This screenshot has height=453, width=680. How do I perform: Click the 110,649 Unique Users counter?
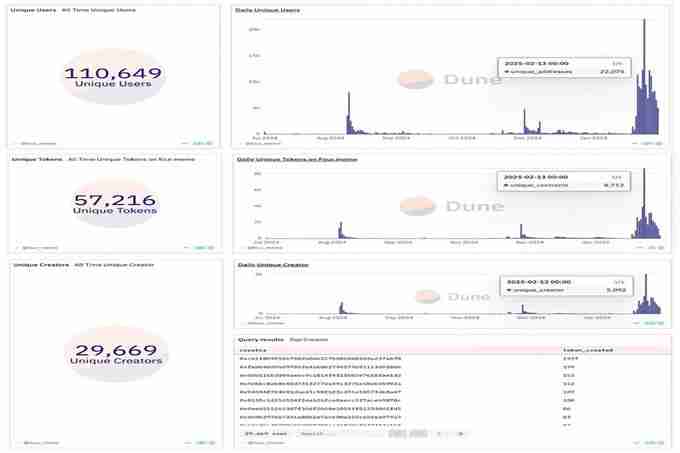click(x=111, y=77)
